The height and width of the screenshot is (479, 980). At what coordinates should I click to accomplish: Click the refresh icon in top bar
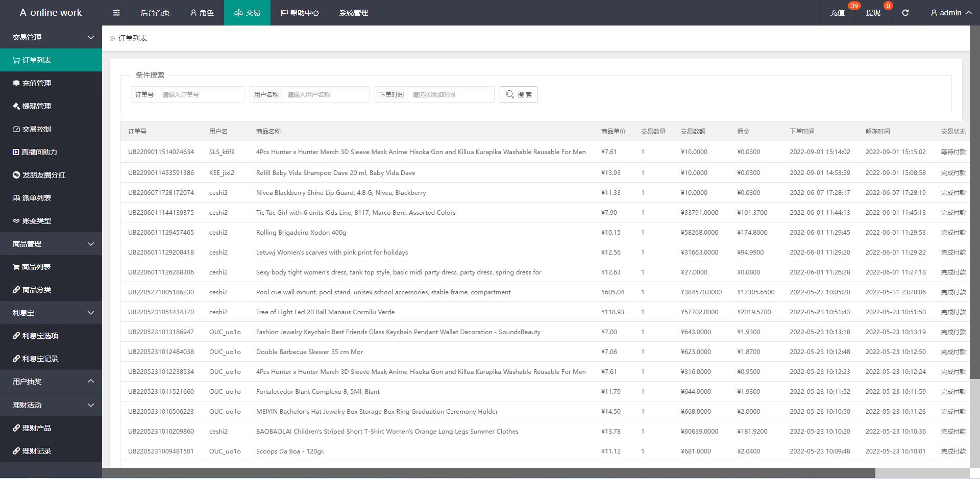[905, 13]
